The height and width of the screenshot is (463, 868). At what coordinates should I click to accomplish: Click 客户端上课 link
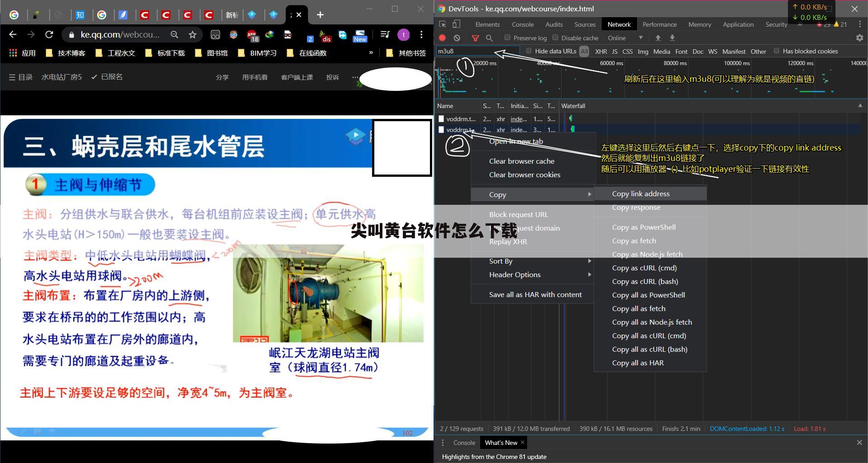297,77
